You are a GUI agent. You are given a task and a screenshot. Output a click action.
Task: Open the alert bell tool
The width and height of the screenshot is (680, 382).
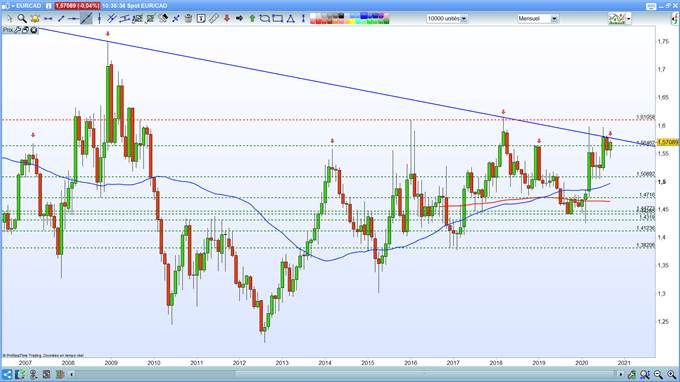coord(35,19)
